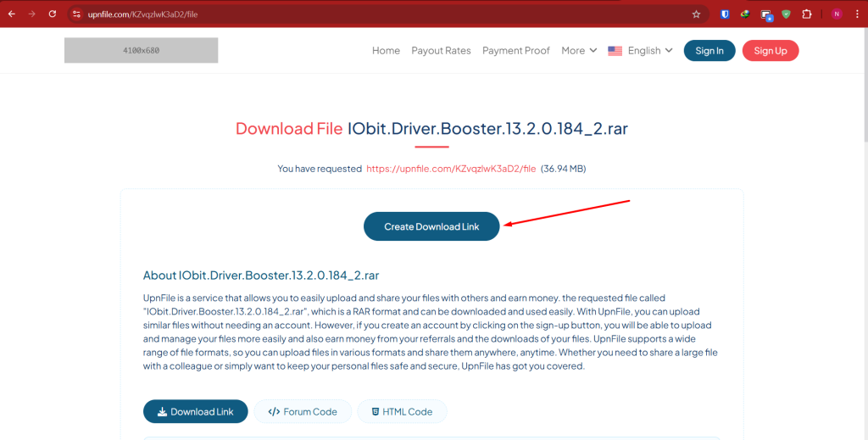Go to the Home nav item

(386, 50)
